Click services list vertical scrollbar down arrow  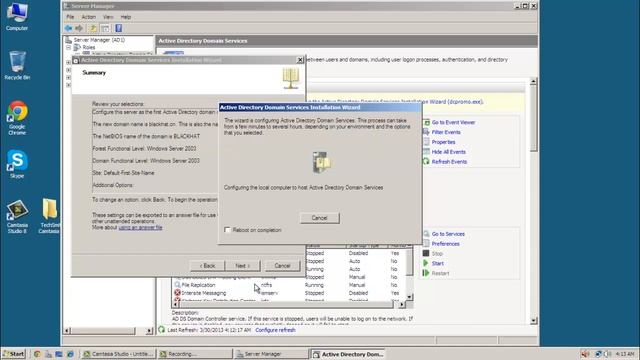point(409,297)
